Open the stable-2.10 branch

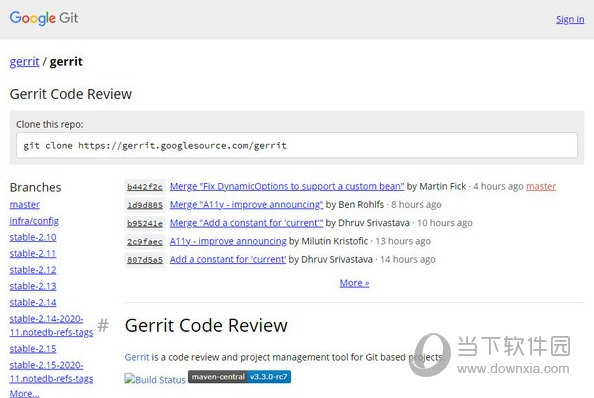click(x=33, y=237)
